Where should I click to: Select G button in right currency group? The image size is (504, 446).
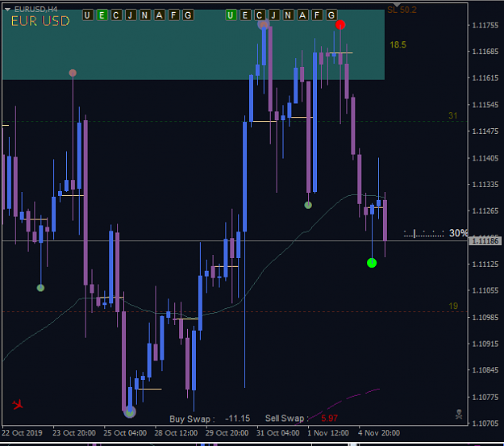[x=331, y=15]
